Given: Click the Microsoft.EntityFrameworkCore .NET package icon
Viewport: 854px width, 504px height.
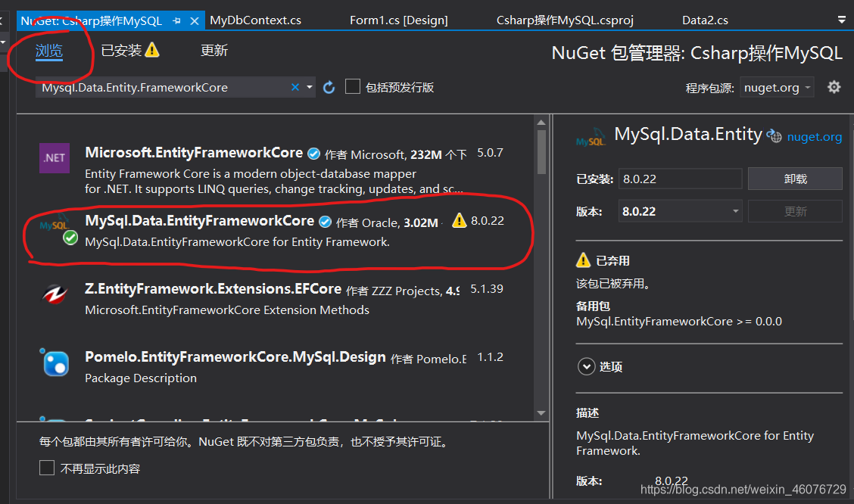Looking at the screenshot, I should click(x=54, y=157).
